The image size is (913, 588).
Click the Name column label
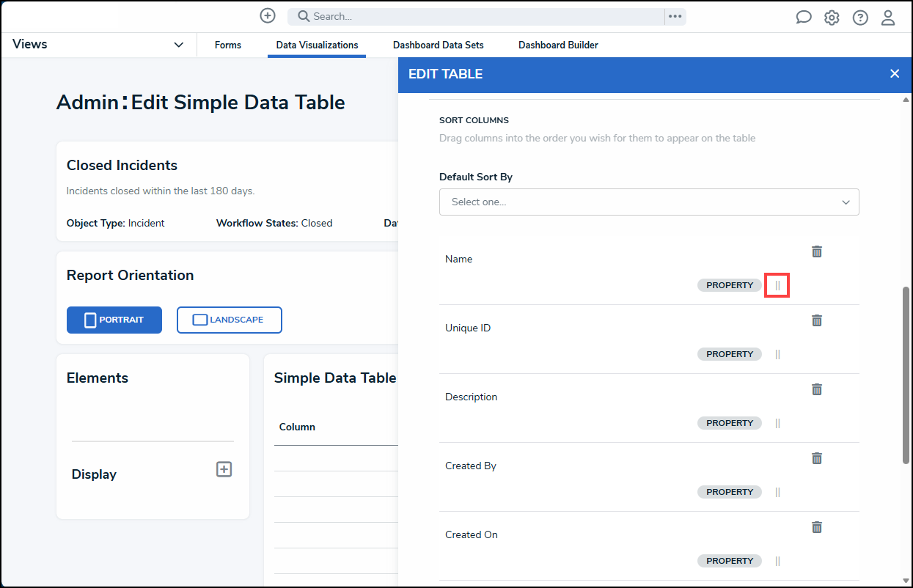pyautogui.click(x=459, y=260)
